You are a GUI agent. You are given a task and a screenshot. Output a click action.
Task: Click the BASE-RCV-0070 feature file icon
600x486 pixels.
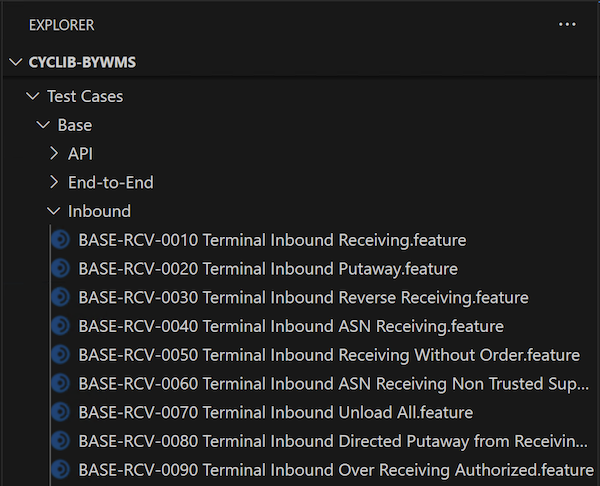(60, 412)
